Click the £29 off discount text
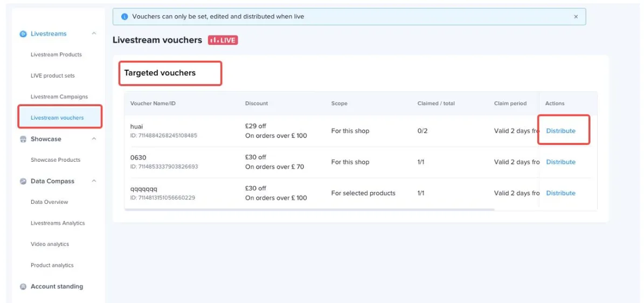 tap(255, 126)
